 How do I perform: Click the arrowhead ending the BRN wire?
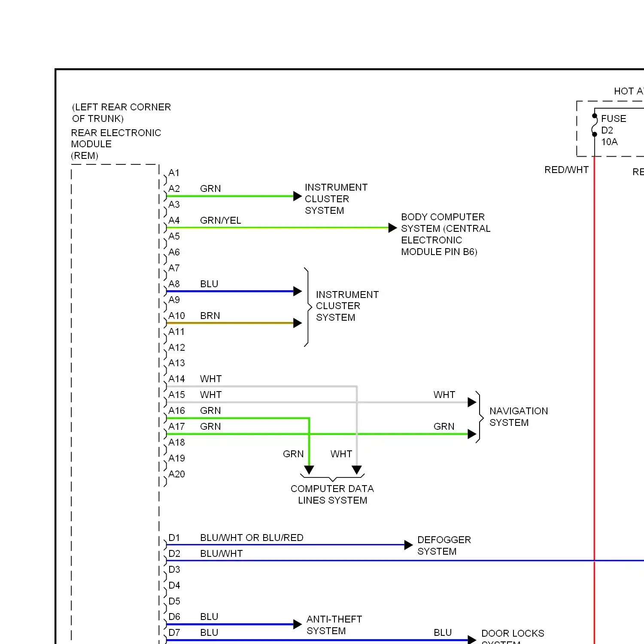(298, 323)
